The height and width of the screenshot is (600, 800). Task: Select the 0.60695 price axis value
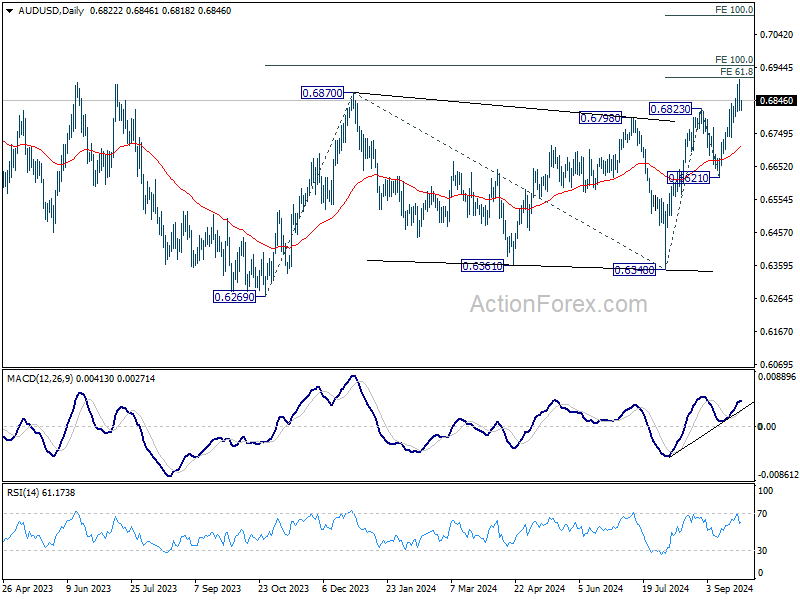(x=777, y=364)
